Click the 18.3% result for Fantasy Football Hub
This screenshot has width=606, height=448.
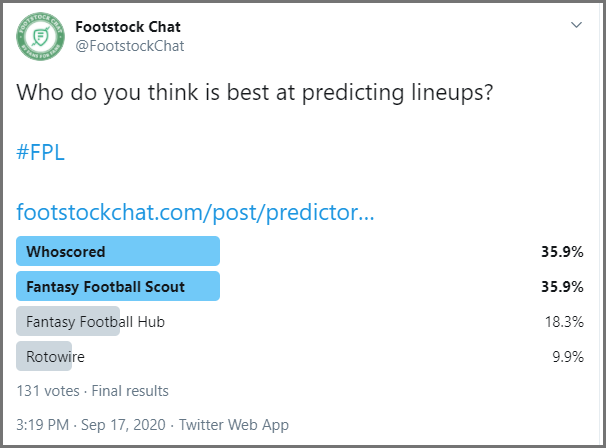(x=564, y=322)
